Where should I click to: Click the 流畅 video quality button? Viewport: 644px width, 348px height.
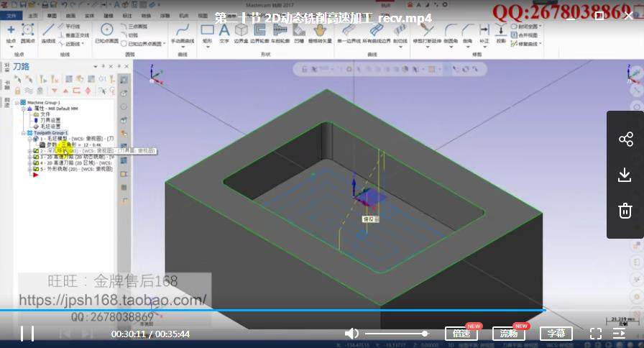[x=508, y=334]
